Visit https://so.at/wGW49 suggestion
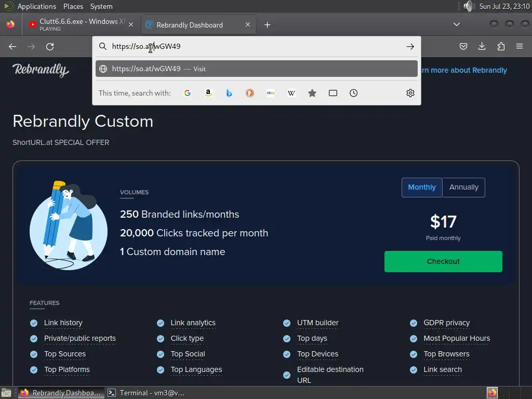The width and height of the screenshot is (532, 399). [257, 69]
